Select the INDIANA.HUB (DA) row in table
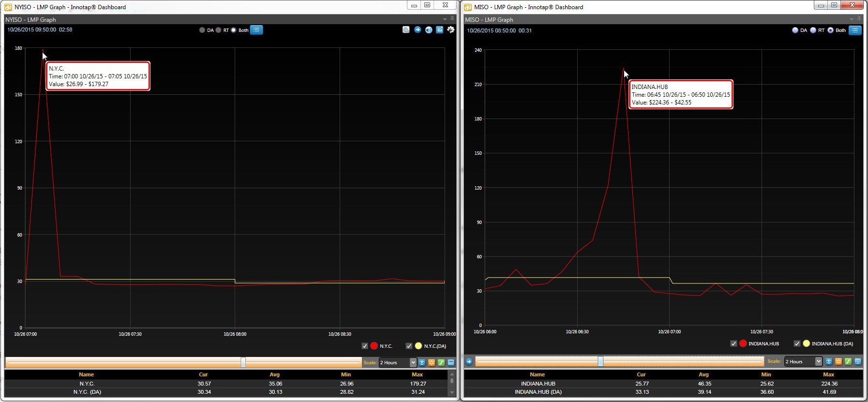The width and height of the screenshot is (868, 402). 663,392
